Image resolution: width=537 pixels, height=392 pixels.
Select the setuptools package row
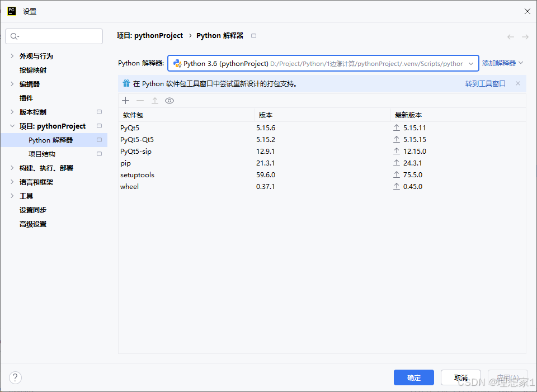point(322,174)
